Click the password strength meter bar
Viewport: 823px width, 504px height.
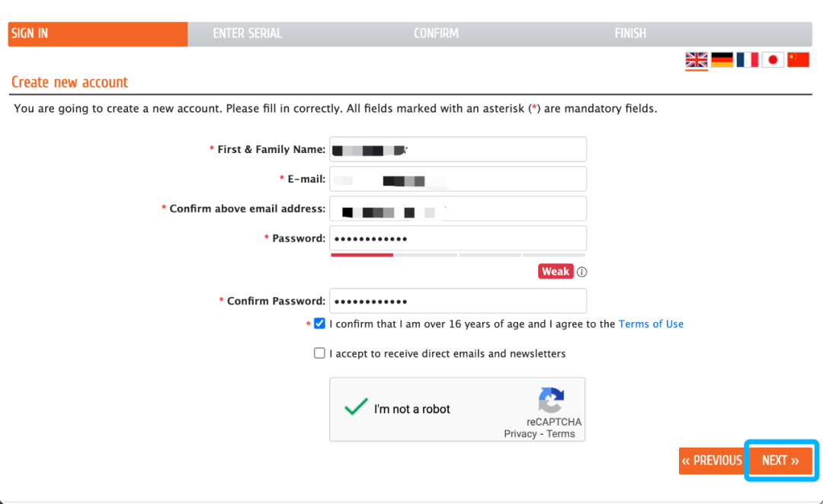(458, 255)
